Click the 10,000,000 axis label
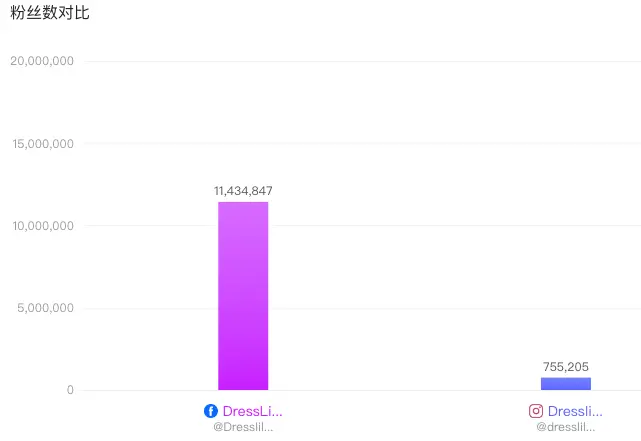 [x=43, y=226]
